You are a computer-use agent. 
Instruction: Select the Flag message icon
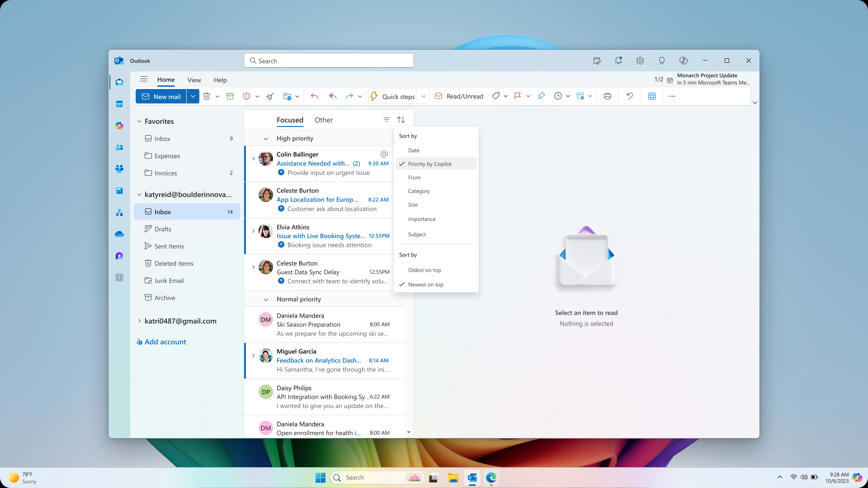point(518,97)
